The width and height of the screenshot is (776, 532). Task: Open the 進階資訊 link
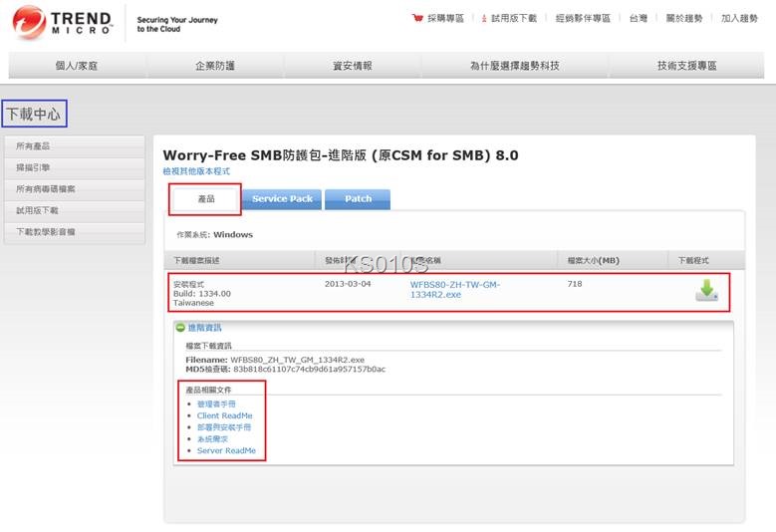[204, 328]
